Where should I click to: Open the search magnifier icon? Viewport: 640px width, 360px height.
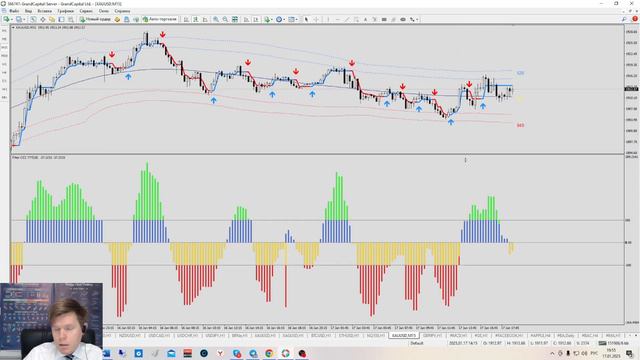tap(624, 19)
